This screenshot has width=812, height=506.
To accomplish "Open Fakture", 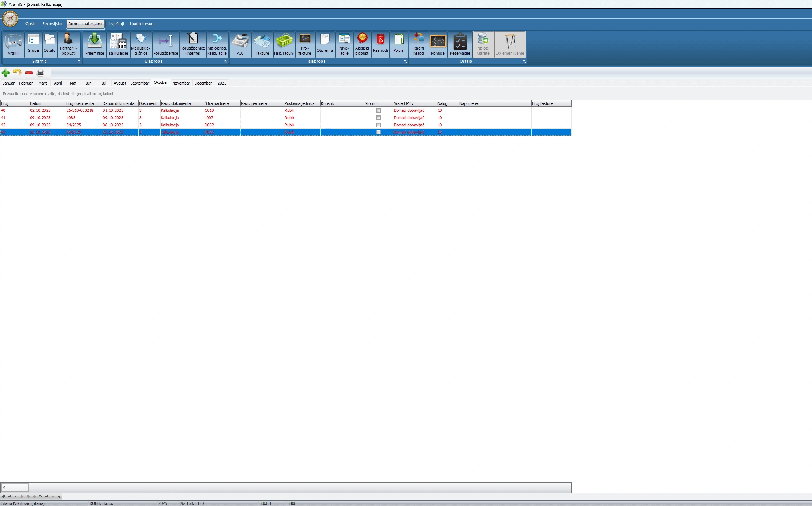I will pos(262,44).
